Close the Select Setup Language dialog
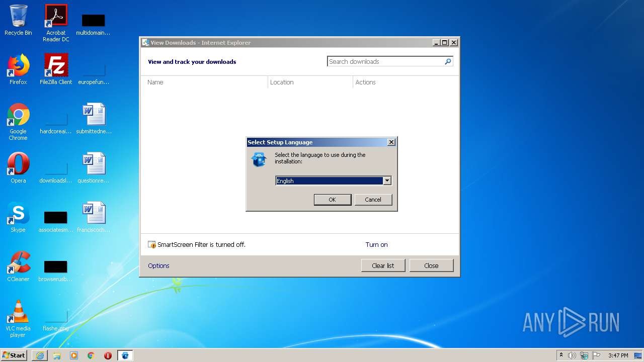 391,142
